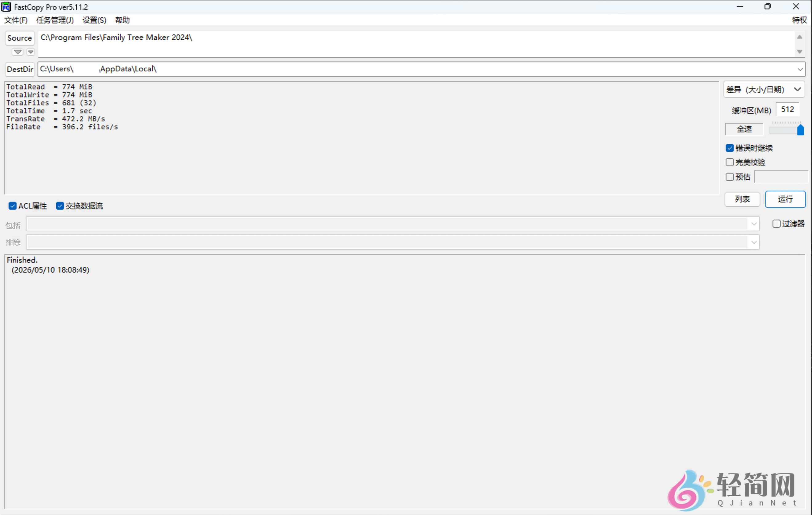Open the 差异 (大小/日期) copy mode dropdown
The height and width of the screenshot is (515, 812).
coord(764,89)
